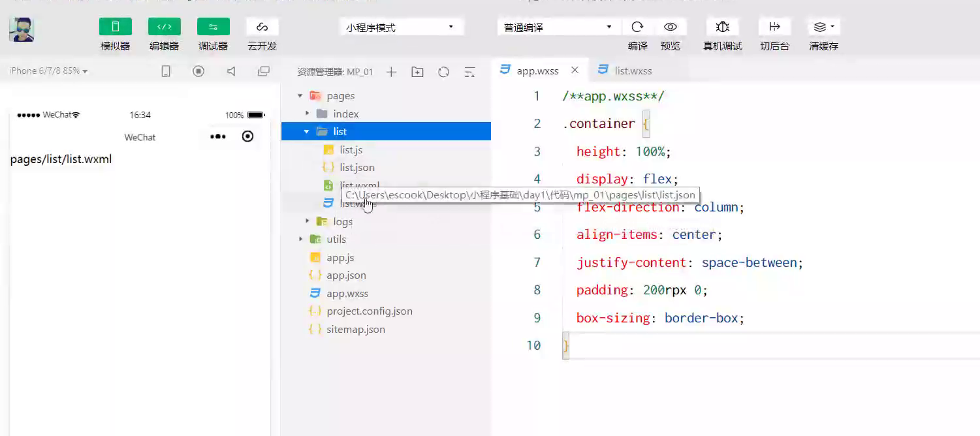Collapse the list folder arrow
The height and width of the screenshot is (436, 980).
pyautogui.click(x=307, y=131)
